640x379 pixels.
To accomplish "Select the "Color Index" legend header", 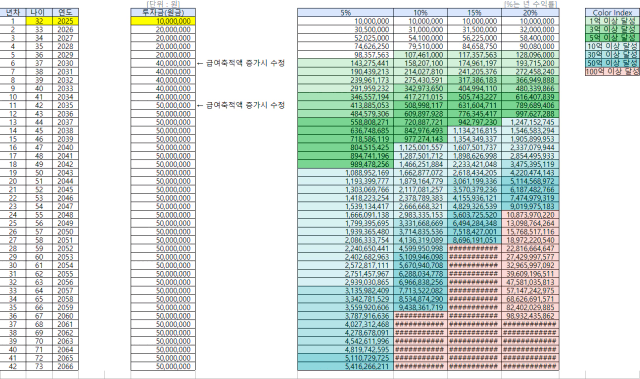I will [612, 13].
